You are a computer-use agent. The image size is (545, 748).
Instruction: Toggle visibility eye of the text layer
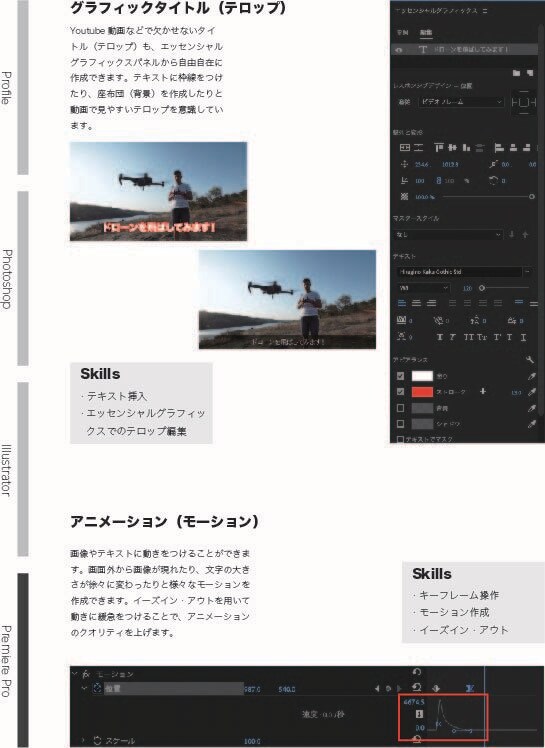[399, 50]
